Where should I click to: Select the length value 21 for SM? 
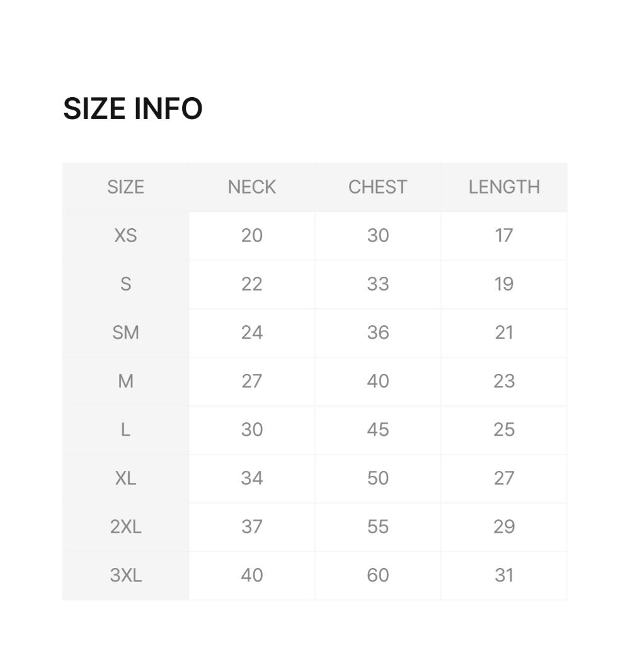tap(504, 333)
